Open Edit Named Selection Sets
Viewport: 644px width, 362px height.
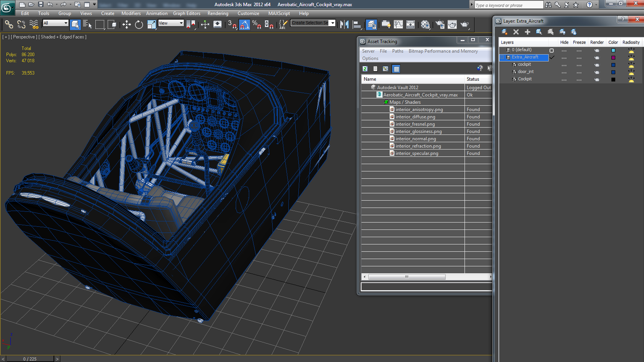[x=283, y=24]
